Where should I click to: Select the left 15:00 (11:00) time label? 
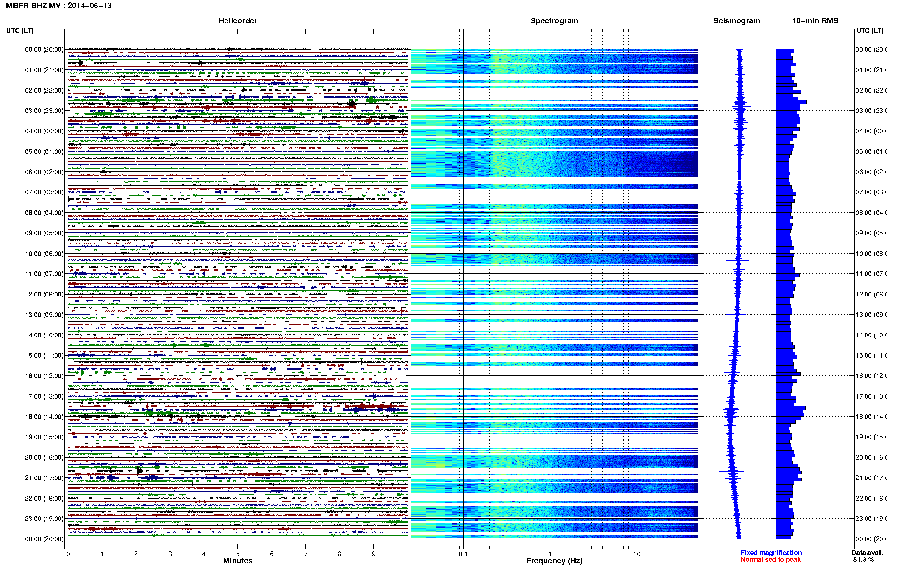pyautogui.click(x=44, y=356)
